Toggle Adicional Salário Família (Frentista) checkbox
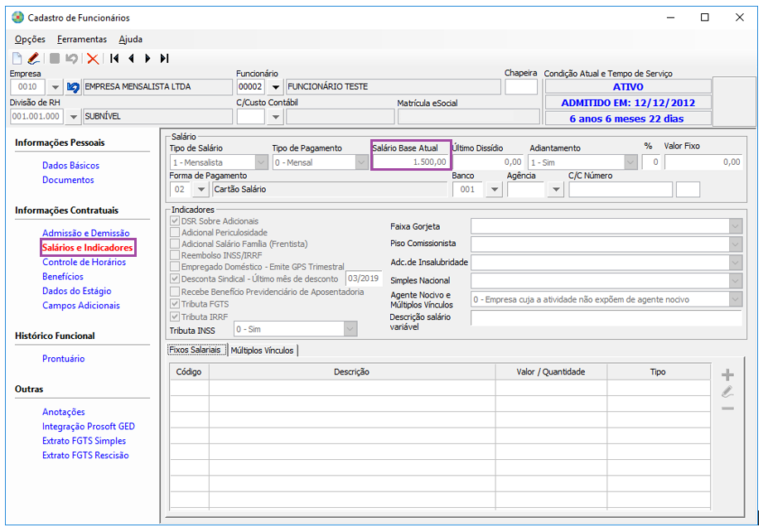The height and width of the screenshot is (532, 768). pyautogui.click(x=175, y=244)
